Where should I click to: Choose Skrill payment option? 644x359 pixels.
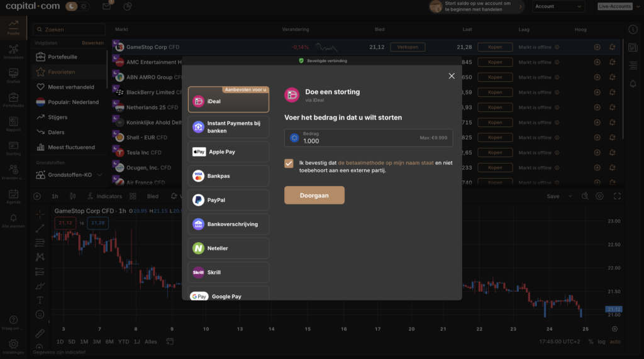[x=228, y=272]
